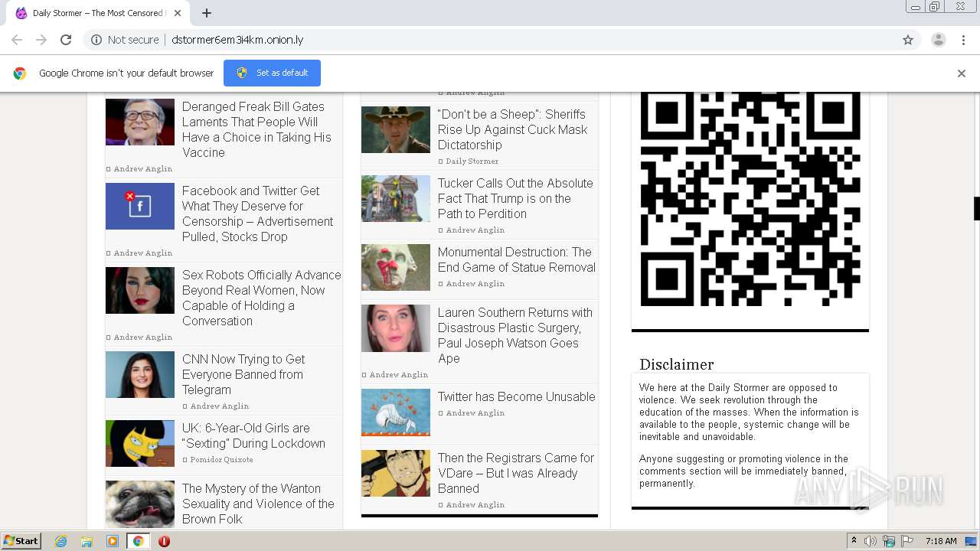The width and height of the screenshot is (980, 551).
Task: Click the Set as default button
Action: point(272,73)
